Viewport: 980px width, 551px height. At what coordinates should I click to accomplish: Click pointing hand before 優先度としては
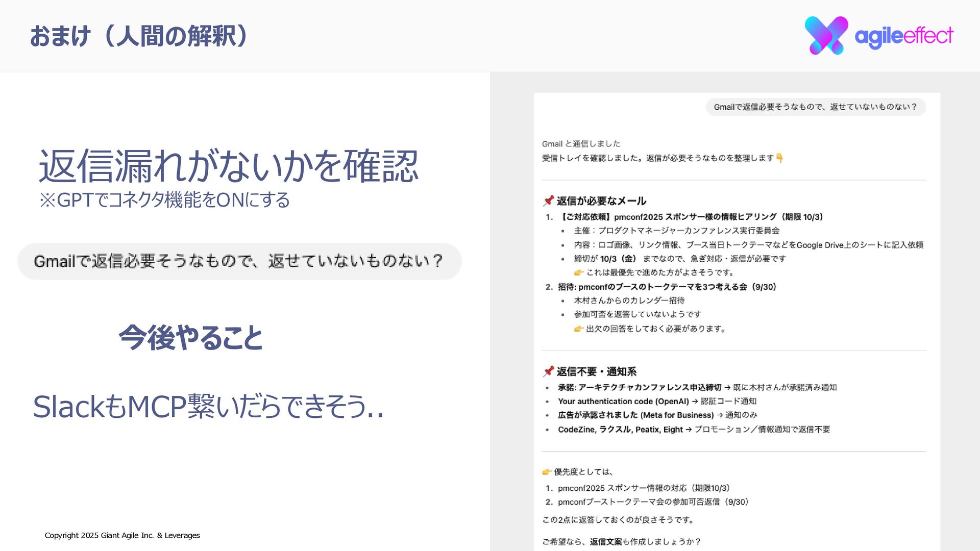pyautogui.click(x=547, y=472)
